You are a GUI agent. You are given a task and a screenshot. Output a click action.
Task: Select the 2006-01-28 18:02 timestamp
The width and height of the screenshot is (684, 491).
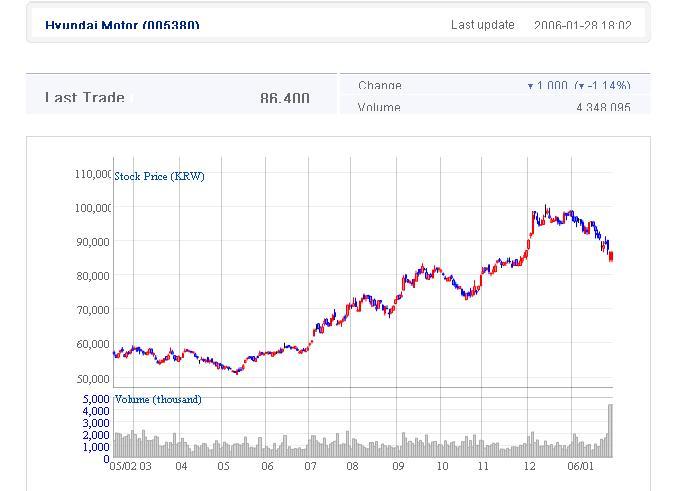[582, 26]
